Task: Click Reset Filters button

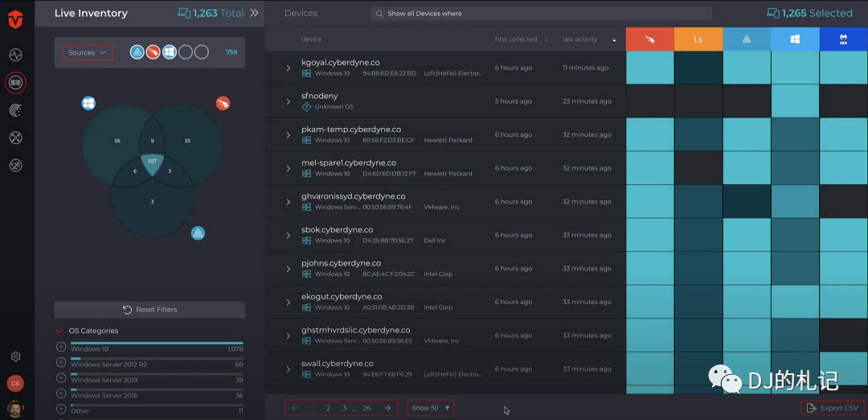Action: pyautogui.click(x=149, y=310)
